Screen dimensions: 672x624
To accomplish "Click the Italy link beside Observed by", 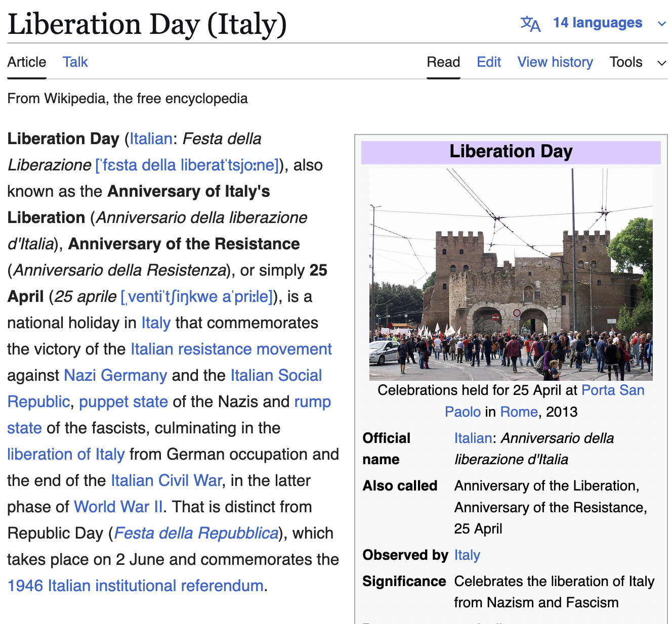I will [467, 555].
